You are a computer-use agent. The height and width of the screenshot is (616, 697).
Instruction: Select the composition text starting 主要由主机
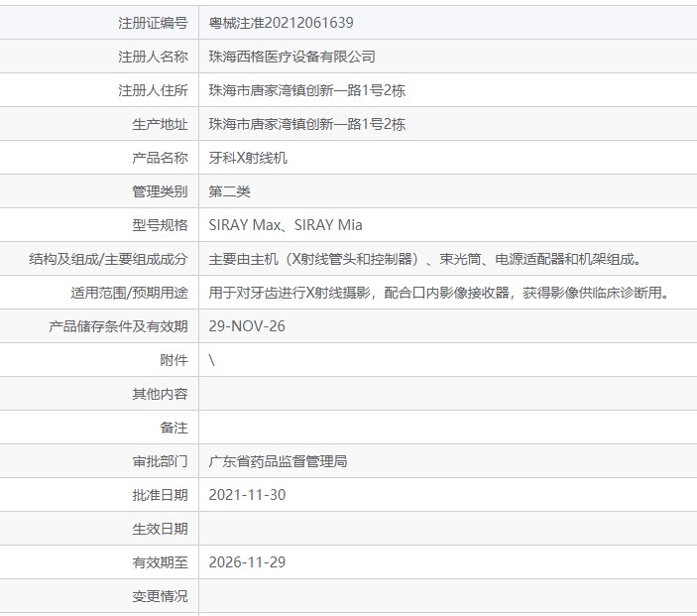[x=425, y=259]
